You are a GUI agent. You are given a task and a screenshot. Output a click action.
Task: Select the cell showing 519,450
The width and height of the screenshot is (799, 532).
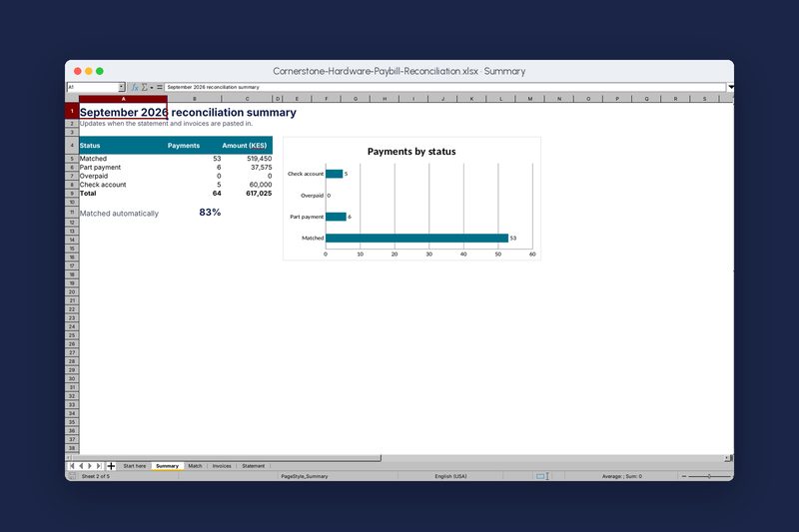[247, 159]
